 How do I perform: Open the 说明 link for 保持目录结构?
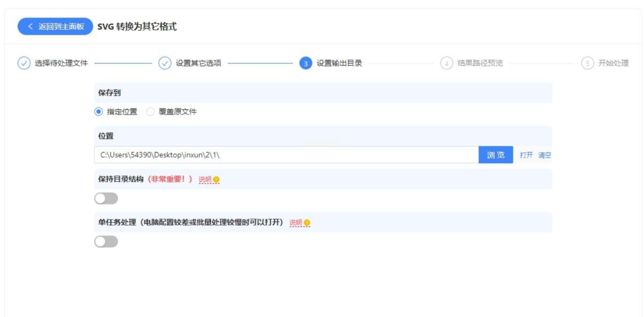205,179
